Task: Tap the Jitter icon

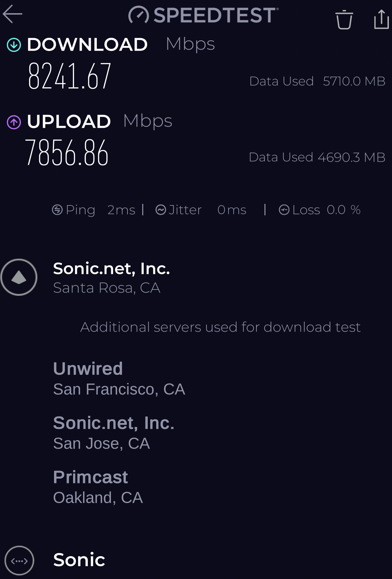Action: [161, 210]
